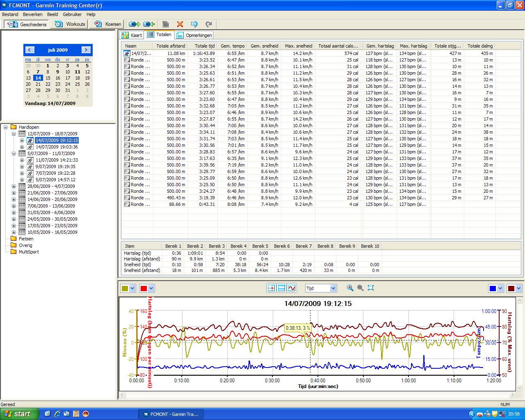Screen dimensions: 525x420
Task: Go to next month in calendar
Action: 86,50
